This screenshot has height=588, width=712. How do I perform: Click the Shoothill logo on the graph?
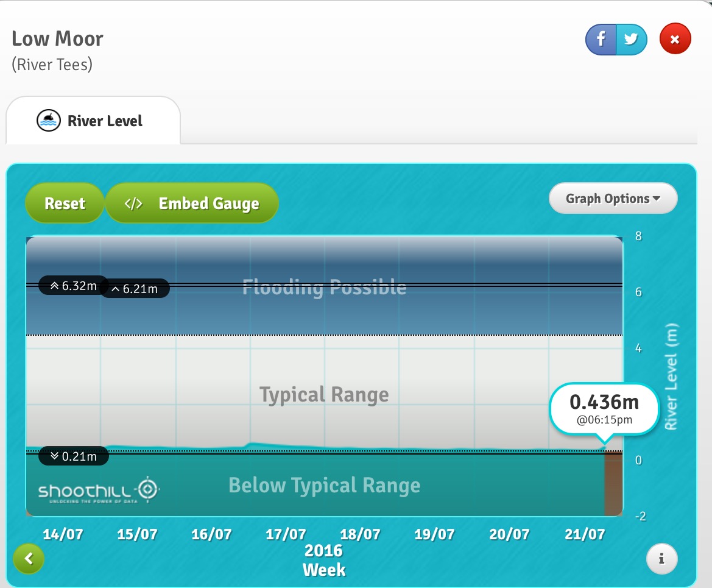[x=99, y=491]
